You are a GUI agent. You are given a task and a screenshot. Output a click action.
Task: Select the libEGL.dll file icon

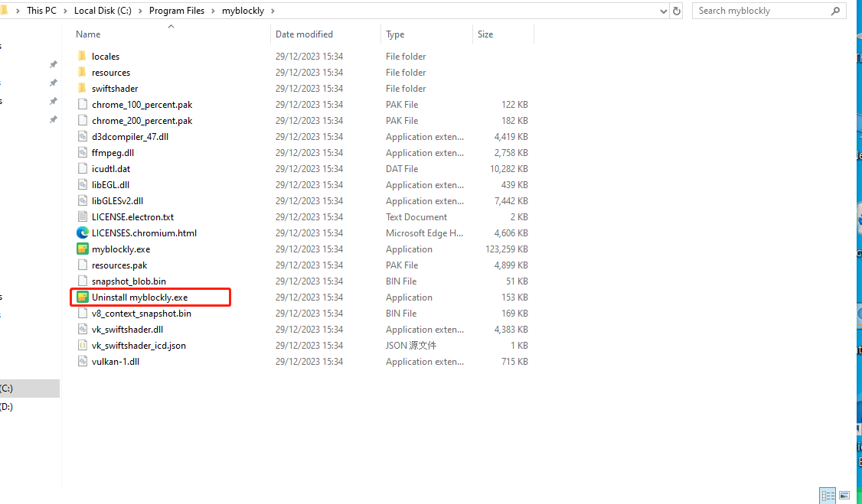click(83, 184)
